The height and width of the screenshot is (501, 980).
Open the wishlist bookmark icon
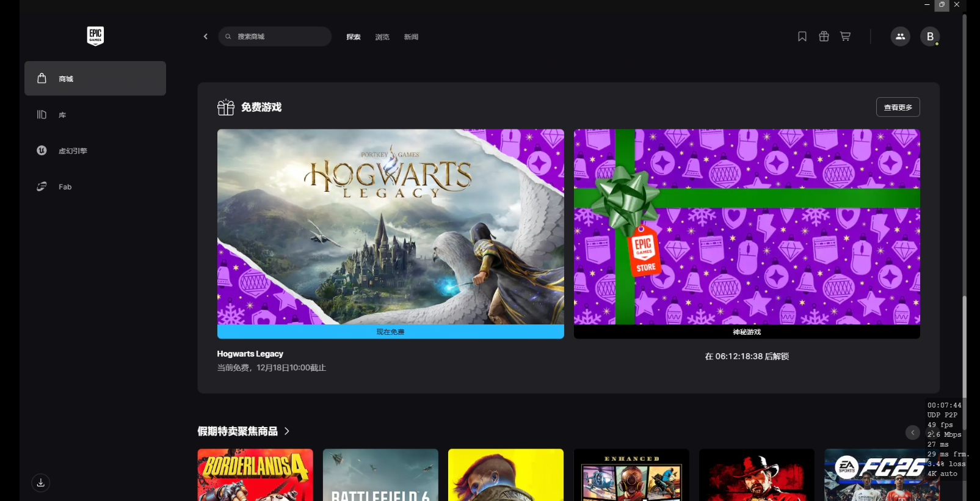click(802, 37)
